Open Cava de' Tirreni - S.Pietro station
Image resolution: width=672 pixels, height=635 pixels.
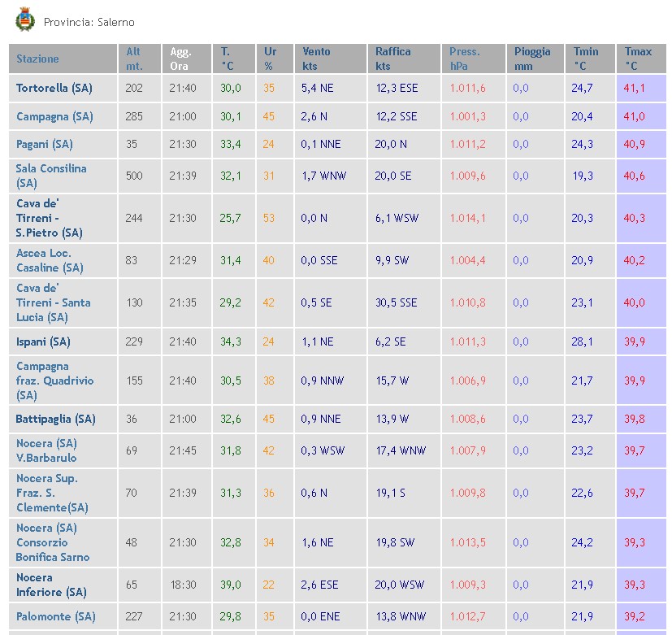point(49,218)
